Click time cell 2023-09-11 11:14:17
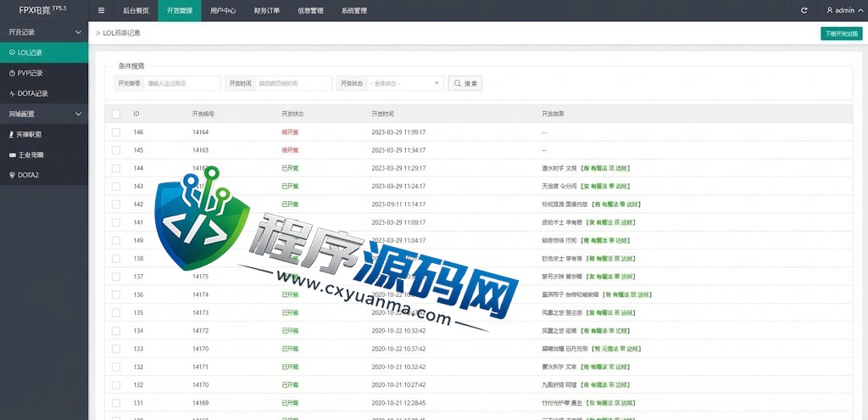Viewport: 868px width, 420px height. pos(398,204)
